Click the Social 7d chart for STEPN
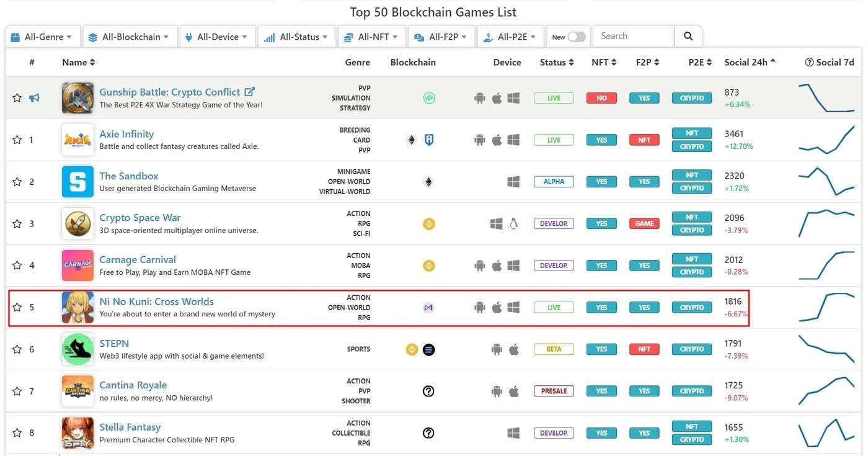The image size is (868, 456). [x=826, y=350]
